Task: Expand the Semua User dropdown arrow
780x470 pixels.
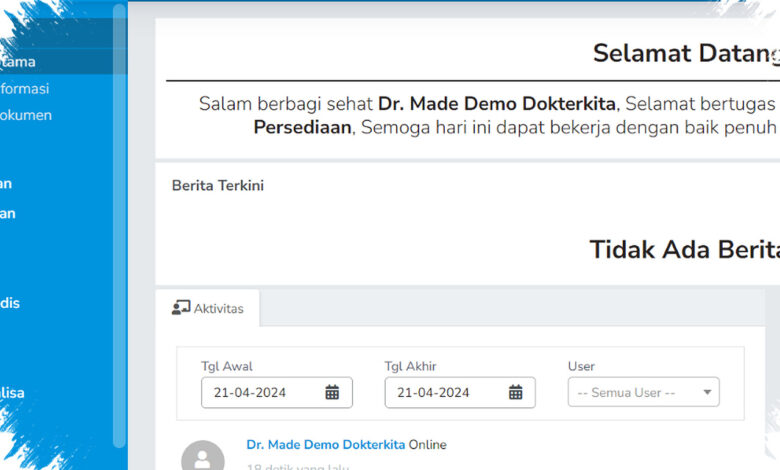Action: [707, 392]
